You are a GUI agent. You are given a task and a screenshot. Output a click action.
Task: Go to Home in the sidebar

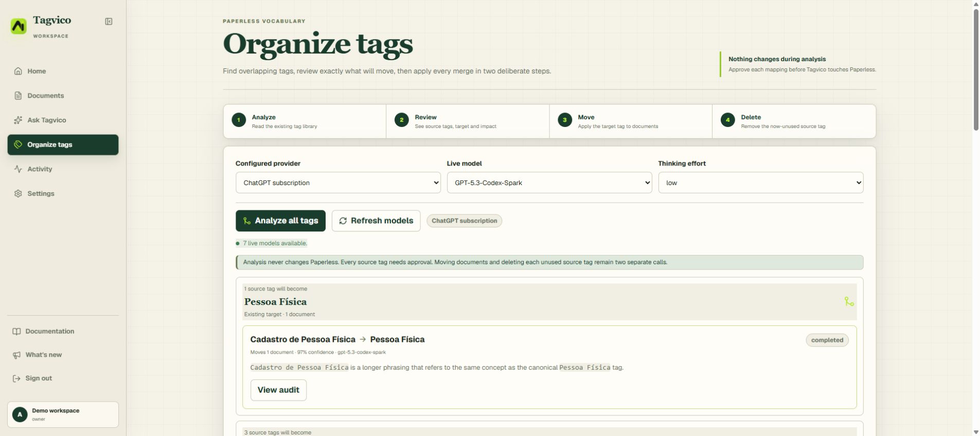tap(63, 71)
